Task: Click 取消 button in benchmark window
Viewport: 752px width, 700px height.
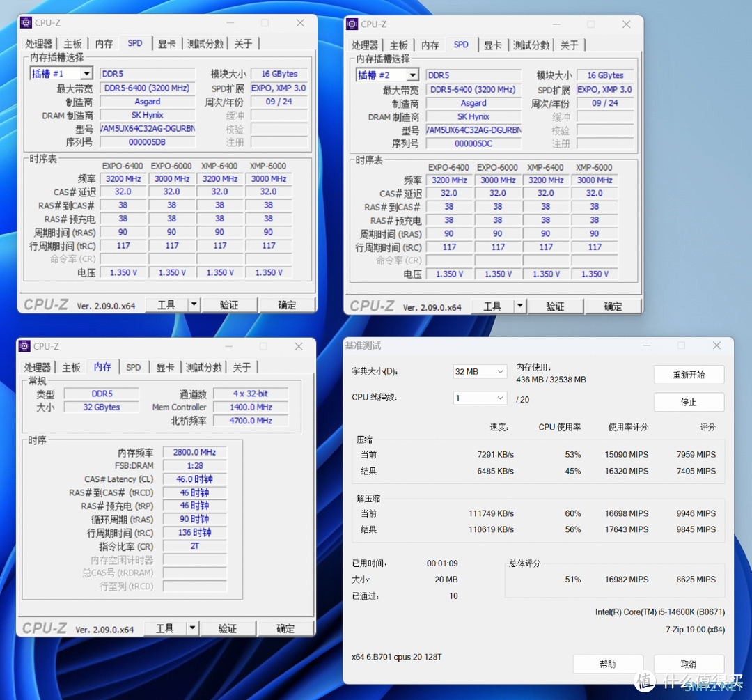Action: click(x=689, y=664)
